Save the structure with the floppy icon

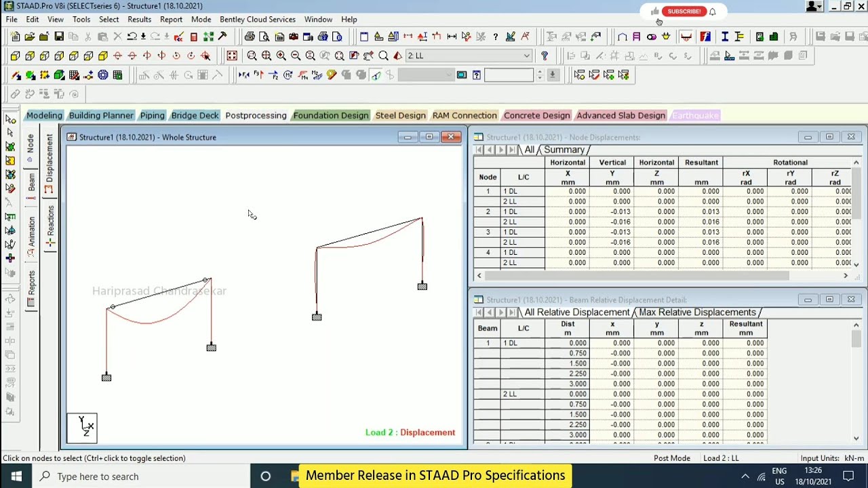[59, 37]
